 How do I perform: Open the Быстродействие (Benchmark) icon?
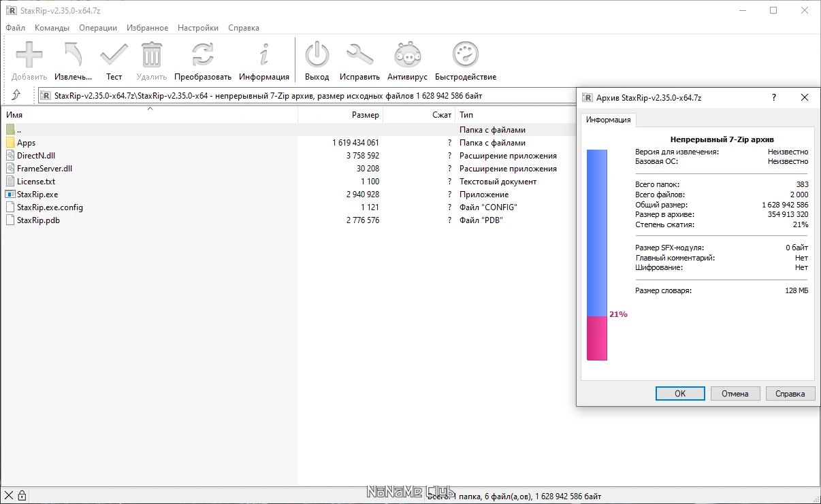tap(465, 54)
